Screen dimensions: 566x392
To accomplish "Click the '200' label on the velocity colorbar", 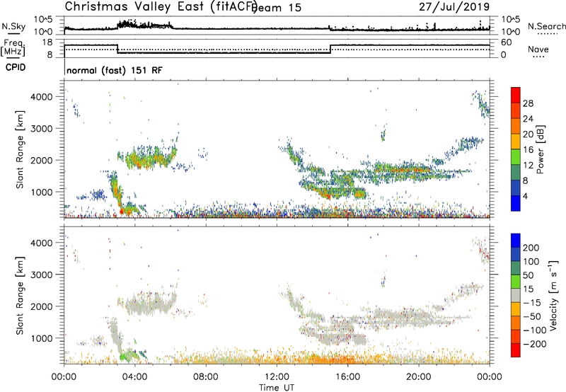I will click(x=531, y=248).
